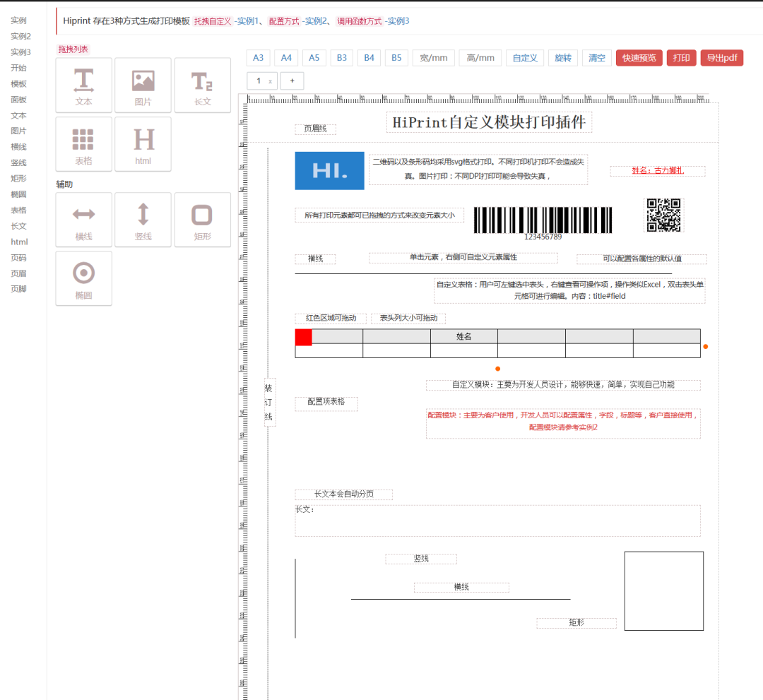
Task: Select the 表格 table grid element
Action: 83,144
